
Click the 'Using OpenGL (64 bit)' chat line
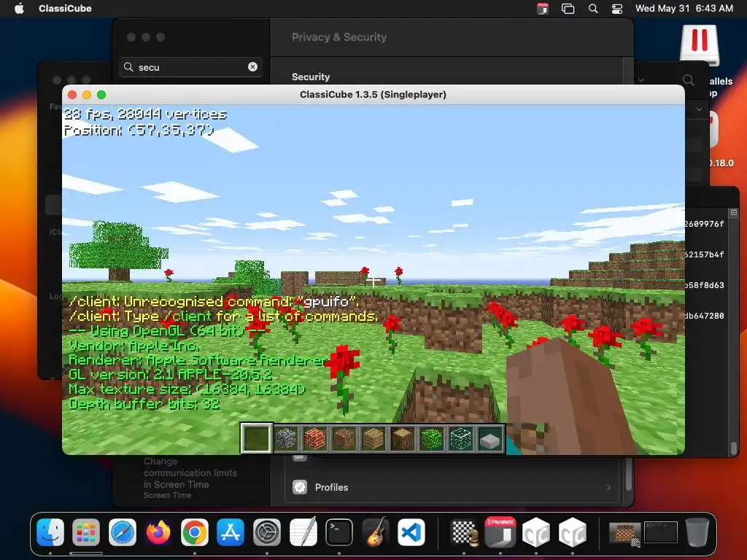pos(167,331)
